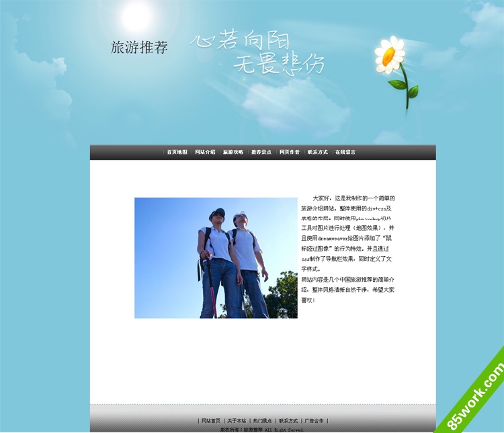Visit the 热门景点 footer link
Viewport: 504px width, 433px height.
[x=262, y=421]
